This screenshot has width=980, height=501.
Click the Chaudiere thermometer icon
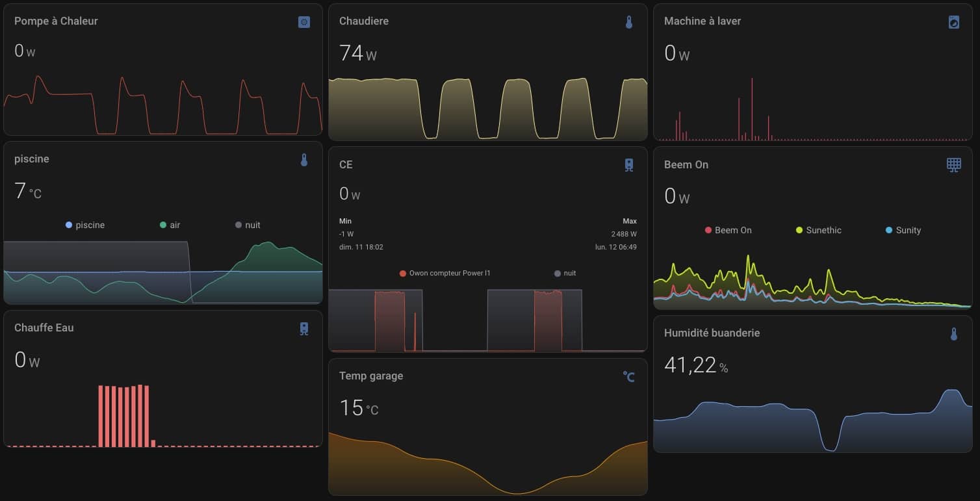(629, 22)
